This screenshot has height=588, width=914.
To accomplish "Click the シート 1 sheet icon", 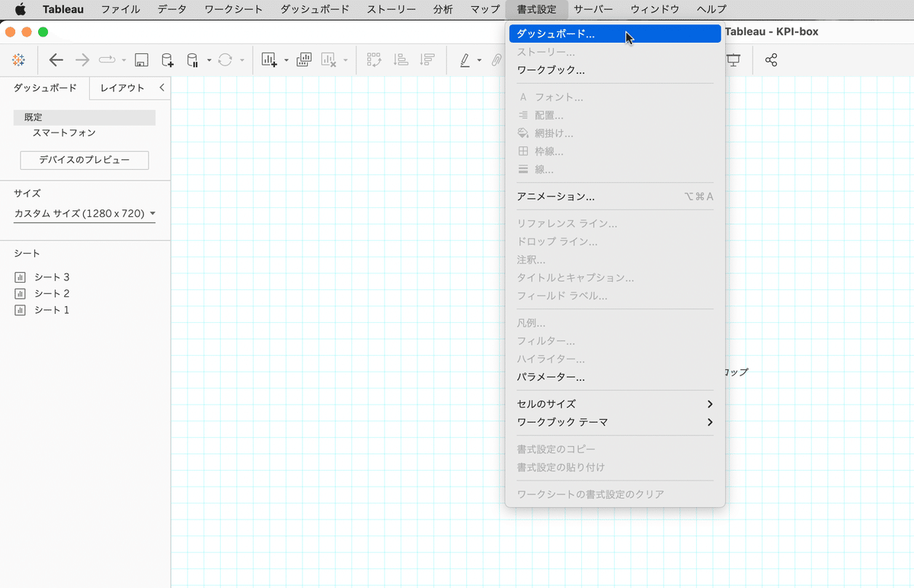I will tap(21, 310).
